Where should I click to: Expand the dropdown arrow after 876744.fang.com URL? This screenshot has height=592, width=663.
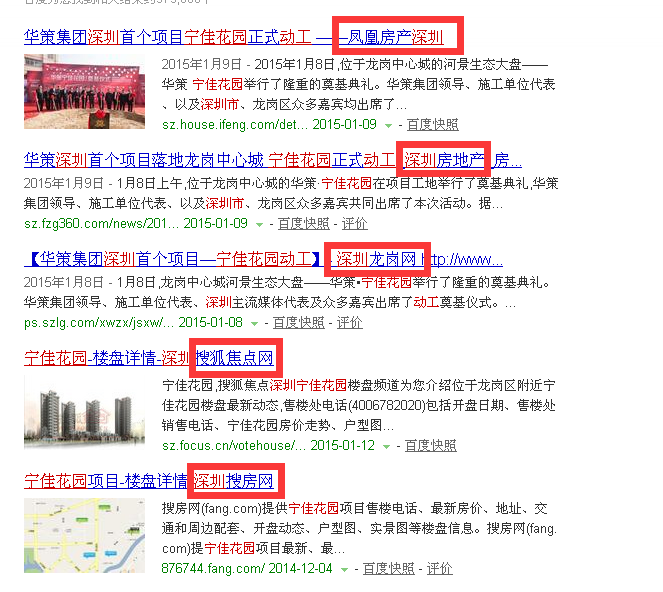(x=345, y=569)
